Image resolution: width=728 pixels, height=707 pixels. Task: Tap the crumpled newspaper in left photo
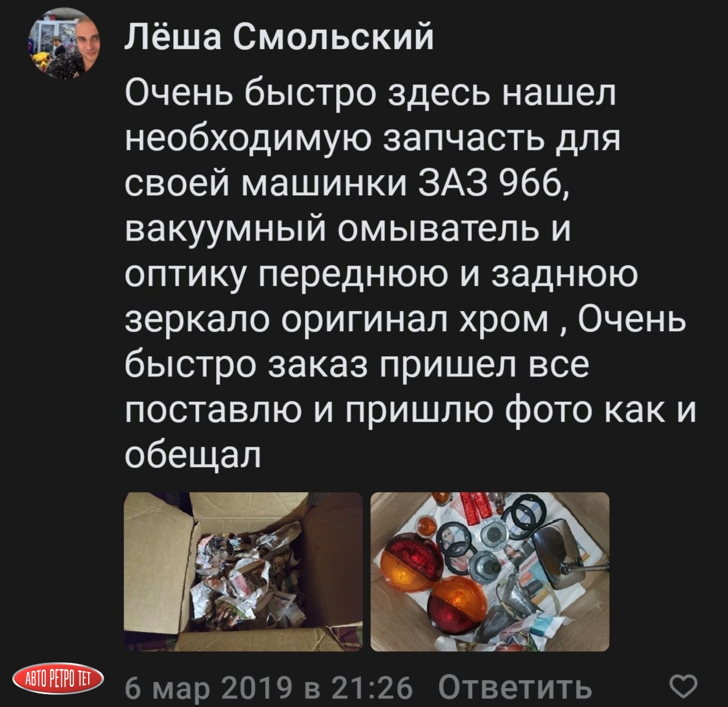244,577
